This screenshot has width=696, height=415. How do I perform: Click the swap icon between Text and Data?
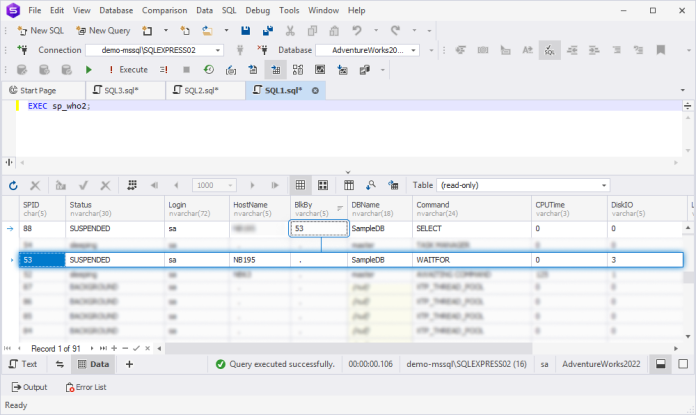click(59, 364)
